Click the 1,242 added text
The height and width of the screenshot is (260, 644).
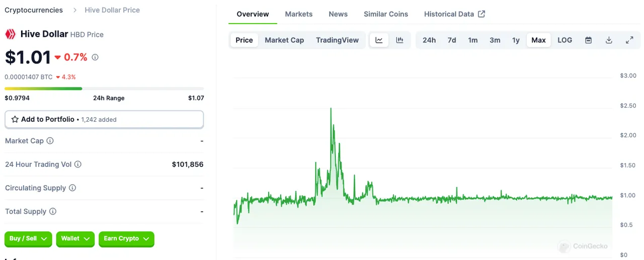[x=99, y=120]
